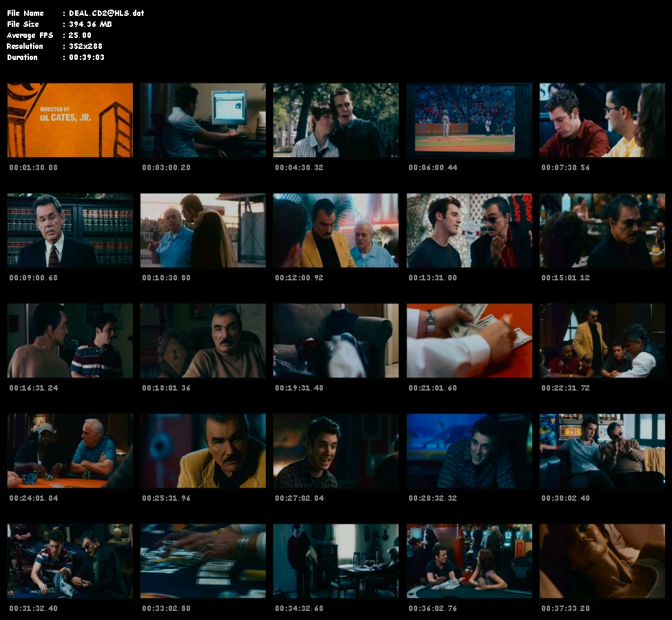The width and height of the screenshot is (672, 620).
Task: Select the thumbnail at 00:15:01.12
Action: [x=602, y=230]
